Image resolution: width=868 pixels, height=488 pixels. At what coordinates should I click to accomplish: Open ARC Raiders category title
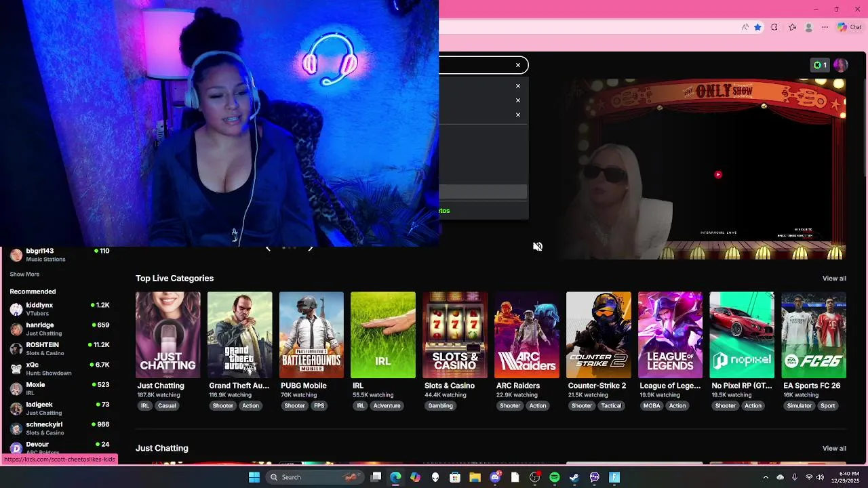(x=518, y=386)
